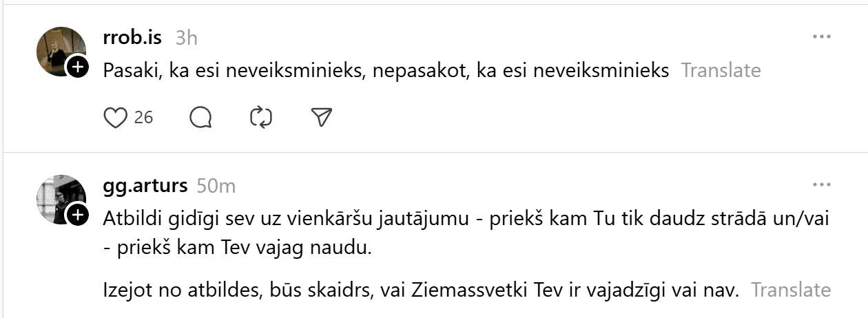Image resolution: width=868 pixels, height=318 pixels.
Task: Open replies with the comment bubble icon
Action: 200,118
